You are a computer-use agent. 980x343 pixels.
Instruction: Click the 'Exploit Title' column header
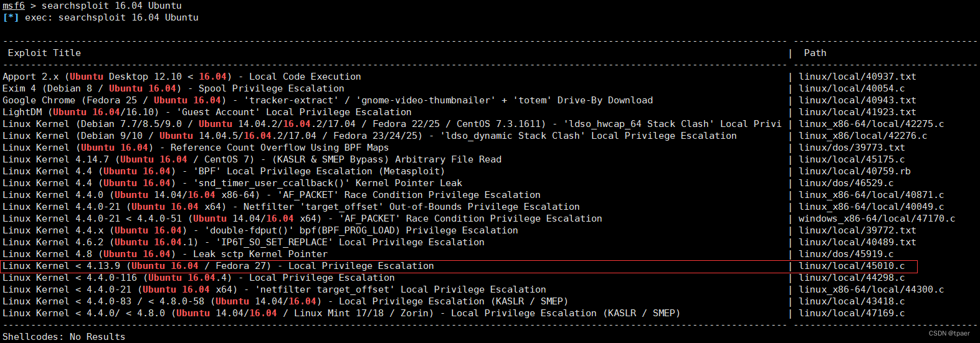click(x=44, y=53)
